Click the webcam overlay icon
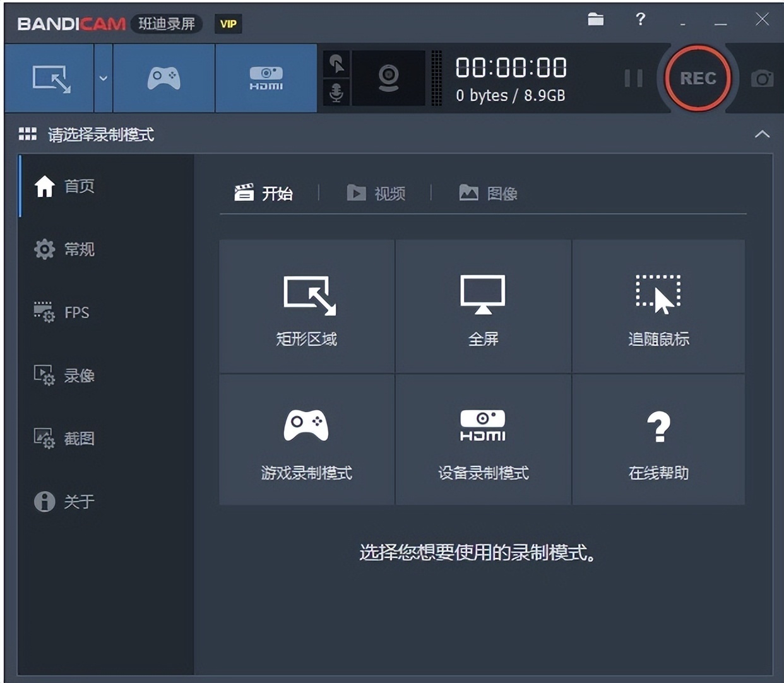Screen dimensions: 784x683 pos(388,79)
